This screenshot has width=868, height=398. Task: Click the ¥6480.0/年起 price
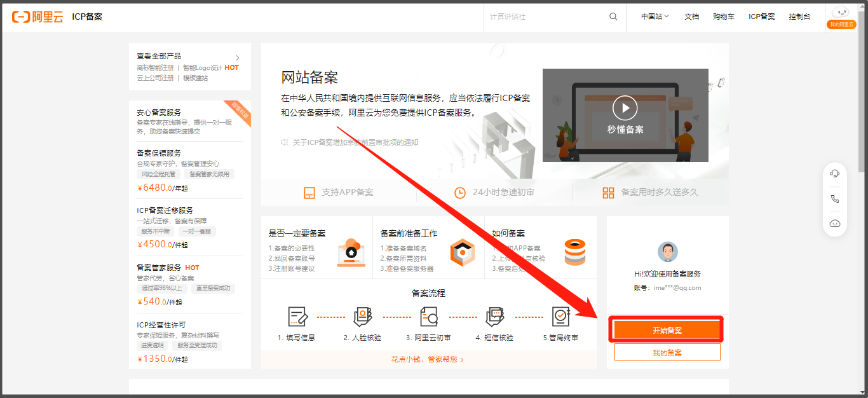click(x=163, y=188)
